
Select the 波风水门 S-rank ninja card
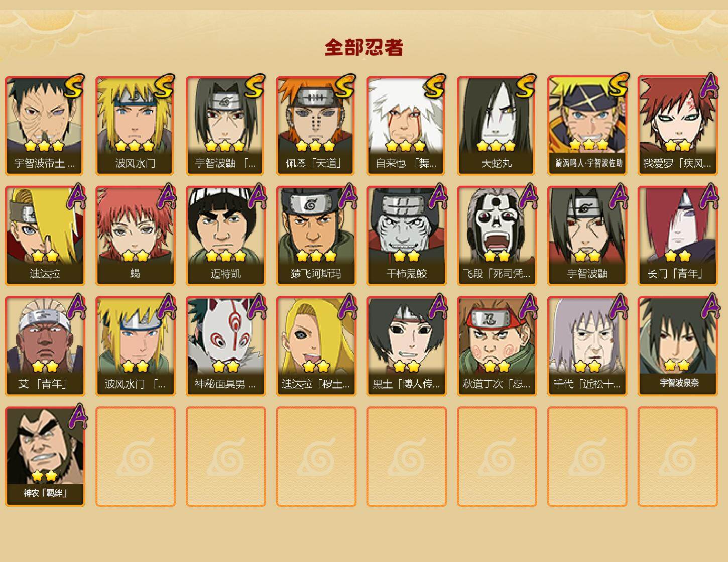coord(136,125)
